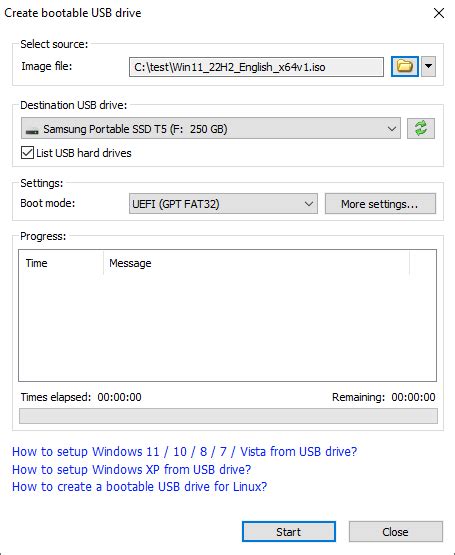455x555 pixels.
Task: Click the progress bar below Times elapsed
Action: [x=228, y=416]
